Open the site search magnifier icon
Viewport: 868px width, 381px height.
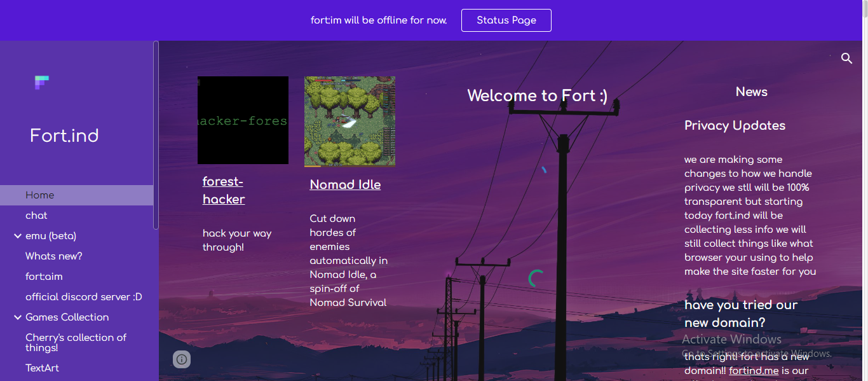coord(846,59)
